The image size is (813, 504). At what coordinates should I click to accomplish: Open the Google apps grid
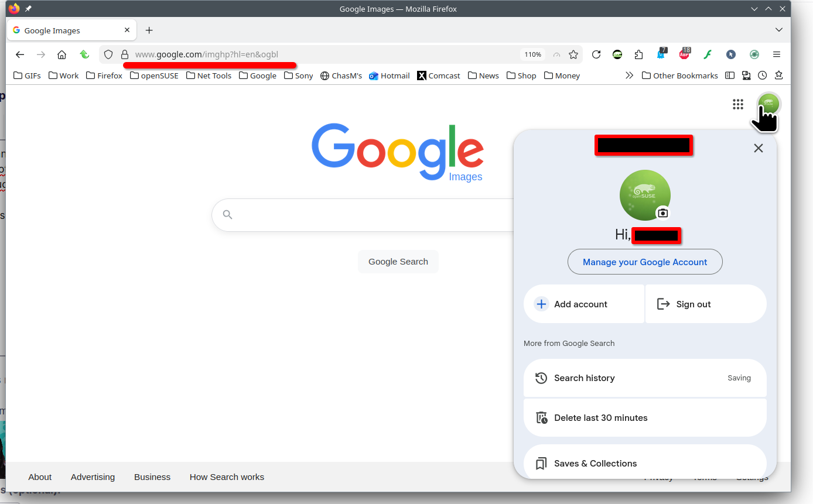tap(738, 104)
